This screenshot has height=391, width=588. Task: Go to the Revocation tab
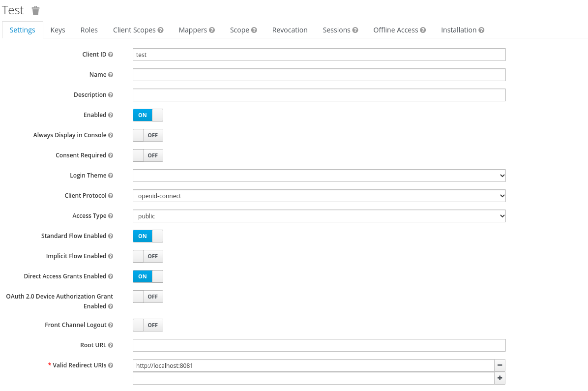pos(290,30)
